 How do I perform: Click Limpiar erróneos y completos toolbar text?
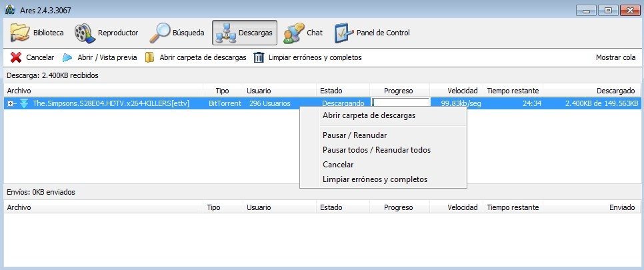point(315,57)
